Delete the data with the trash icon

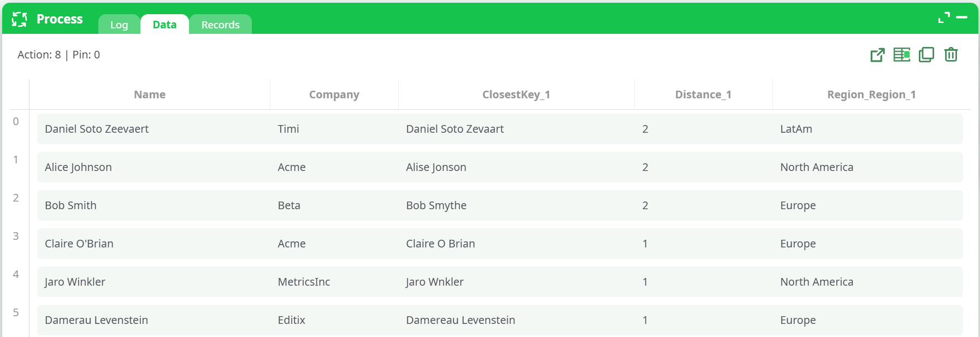pyautogui.click(x=951, y=55)
